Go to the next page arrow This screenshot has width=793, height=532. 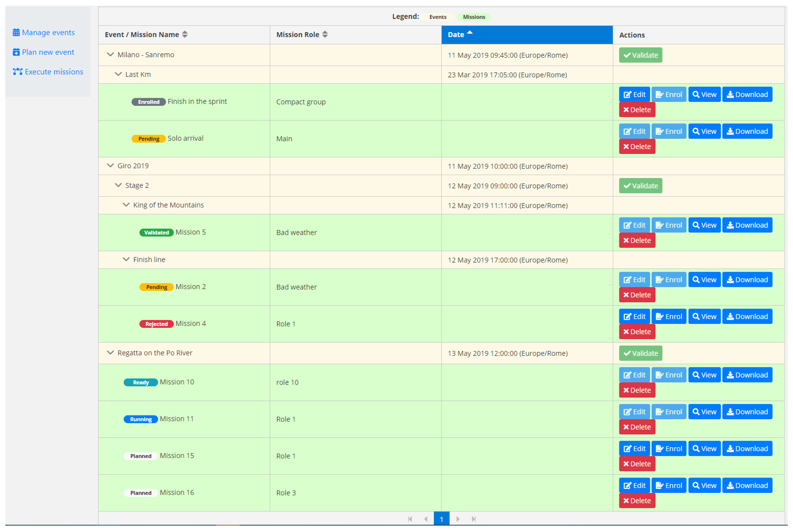[458, 519]
